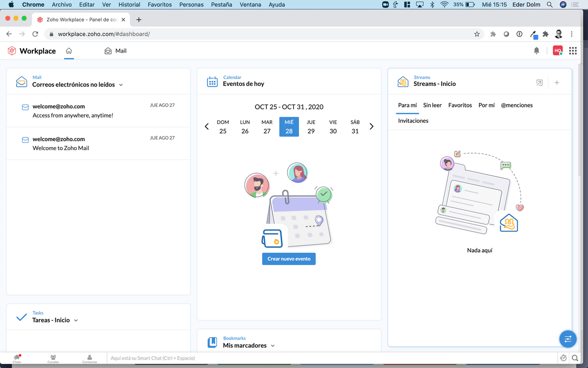Switch to Para mí tab
588x368 pixels.
coord(407,105)
